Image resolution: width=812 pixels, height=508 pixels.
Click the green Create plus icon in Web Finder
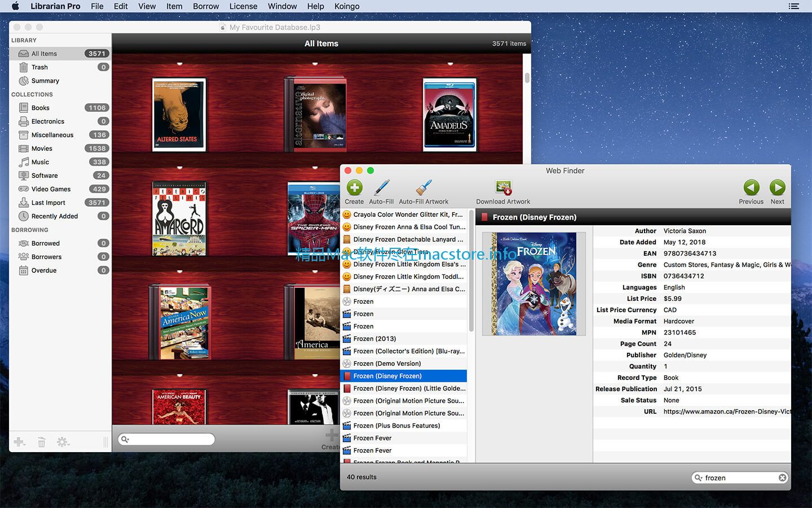click(354, 187)
